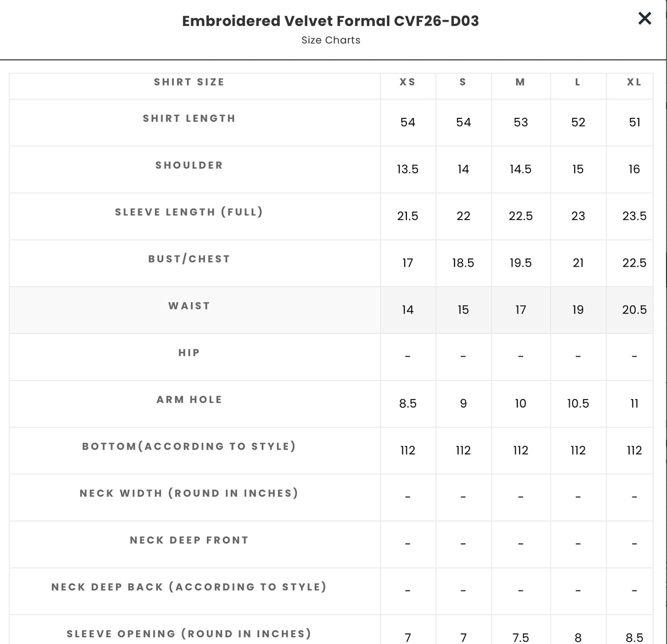Select Sleeve Length value 22.5 for M
Image resolution: width=667 pixels, height=644 pixels.
pos(520,216)
